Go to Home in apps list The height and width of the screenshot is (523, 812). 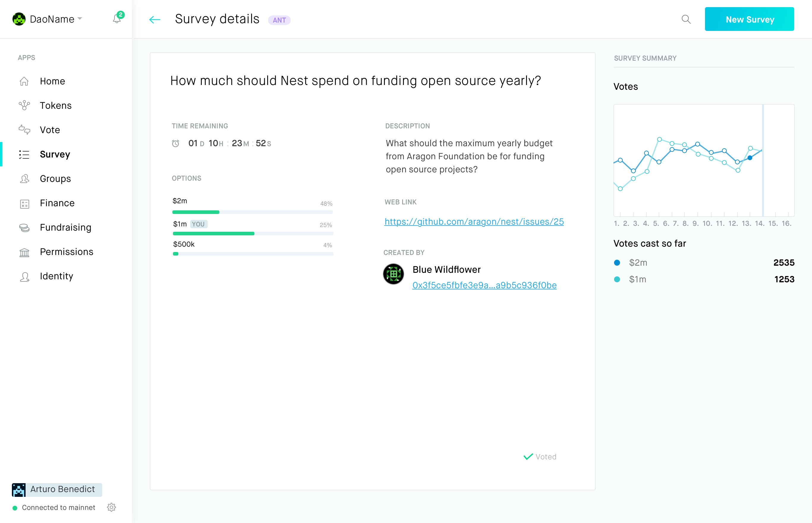click(x=52, y=81)
